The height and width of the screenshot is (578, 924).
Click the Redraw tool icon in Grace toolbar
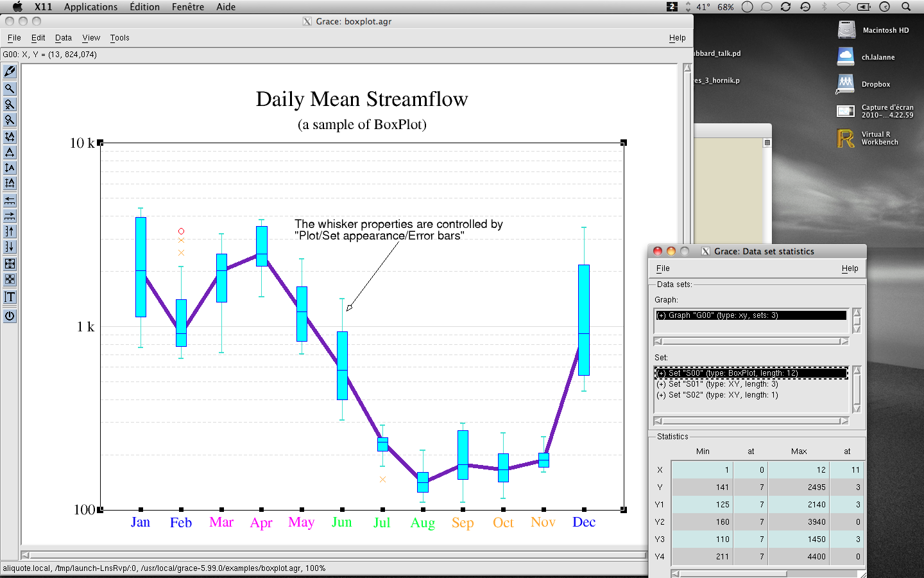pyautogui.click(x=10, y=71)
